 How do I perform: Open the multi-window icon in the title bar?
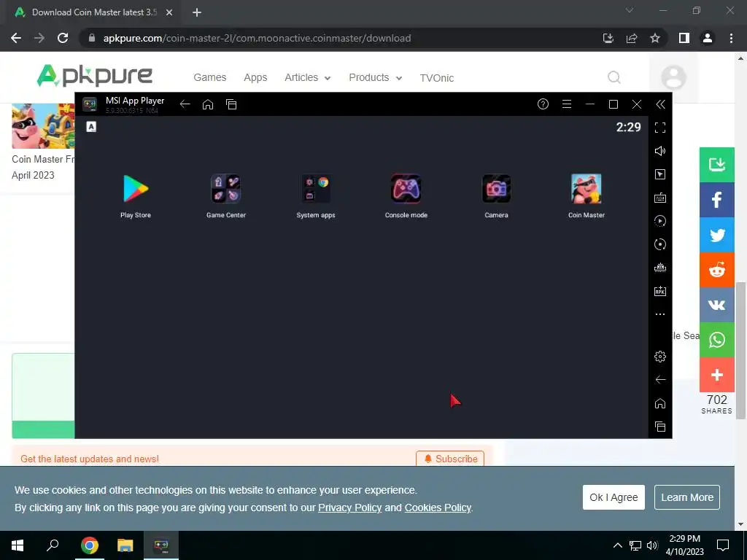point(231,104)
